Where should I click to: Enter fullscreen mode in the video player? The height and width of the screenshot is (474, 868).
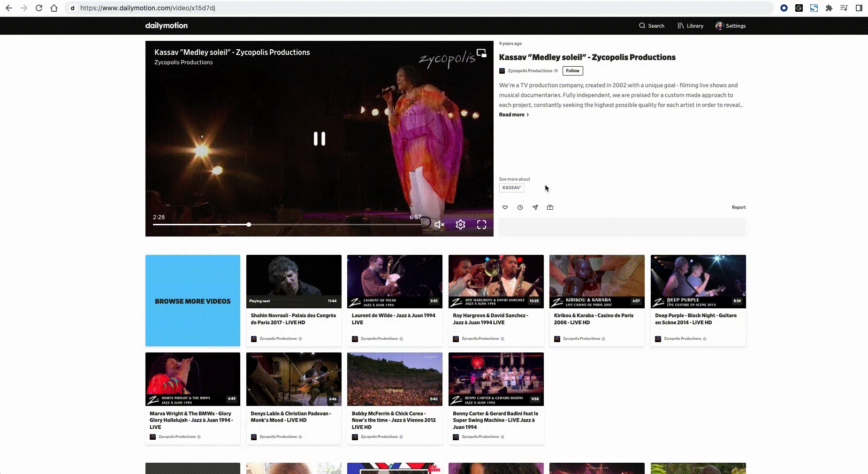click(481, 225)
